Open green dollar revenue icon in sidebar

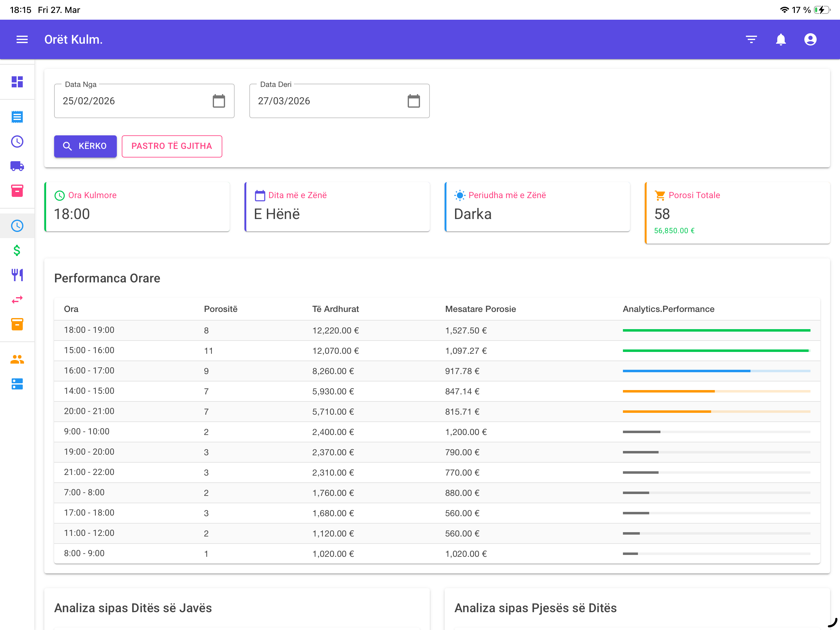tap(17, 250)
